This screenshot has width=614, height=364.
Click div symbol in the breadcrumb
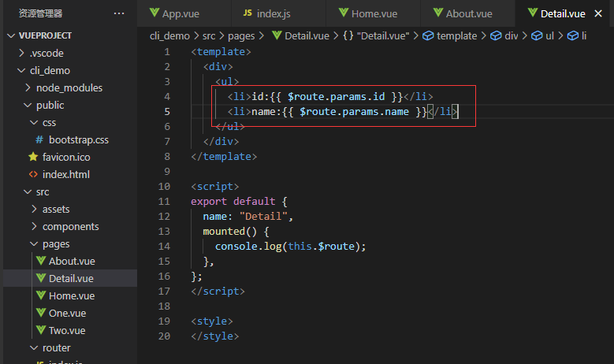[x=504, y=36]
